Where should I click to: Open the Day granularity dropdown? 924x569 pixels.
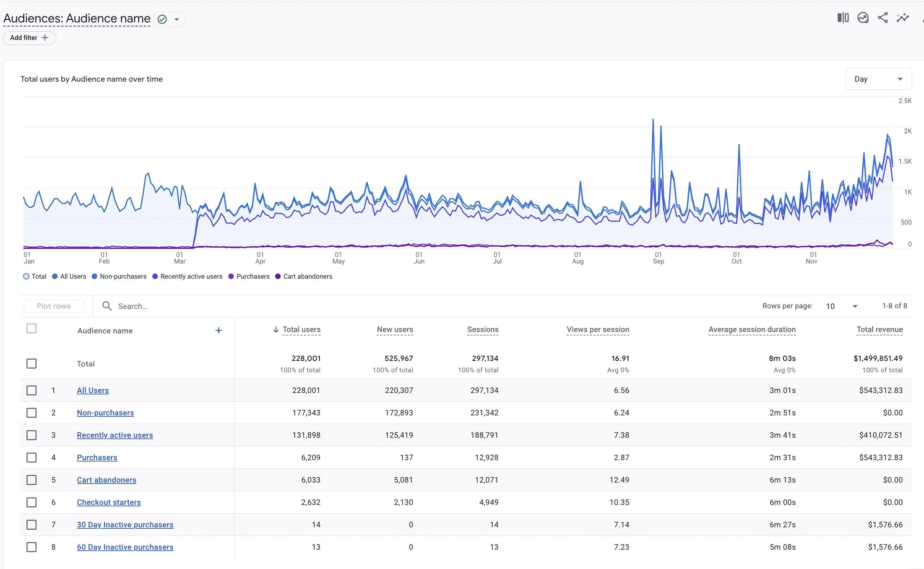click(879, 79)
